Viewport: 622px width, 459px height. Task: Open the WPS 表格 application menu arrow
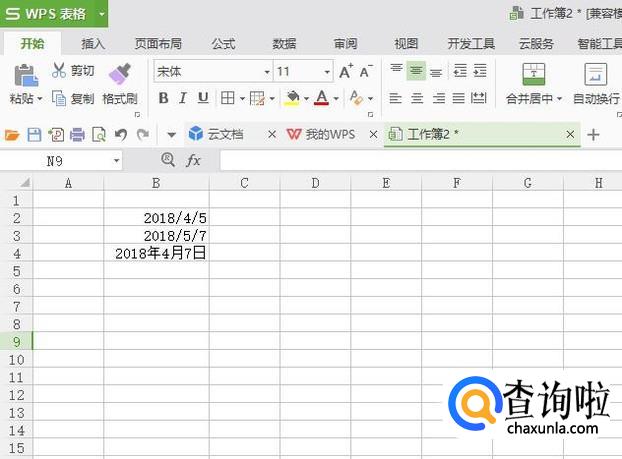coord(102,14)
